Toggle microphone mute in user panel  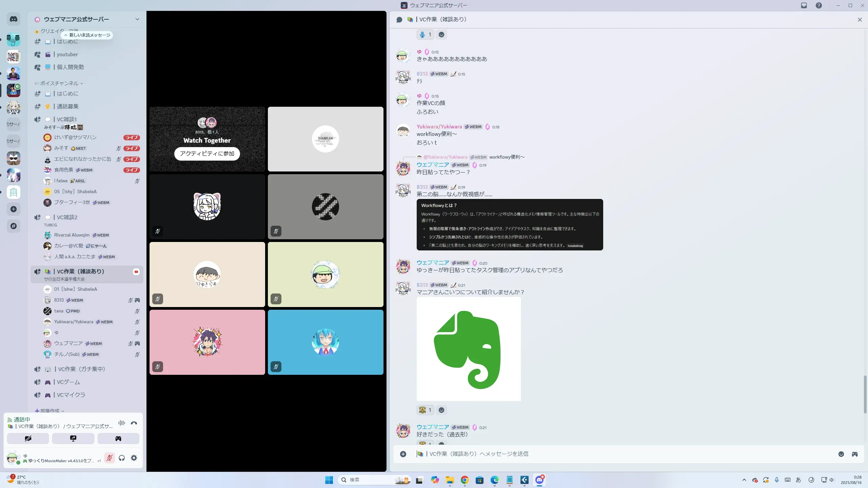click(x=109, y=458)
